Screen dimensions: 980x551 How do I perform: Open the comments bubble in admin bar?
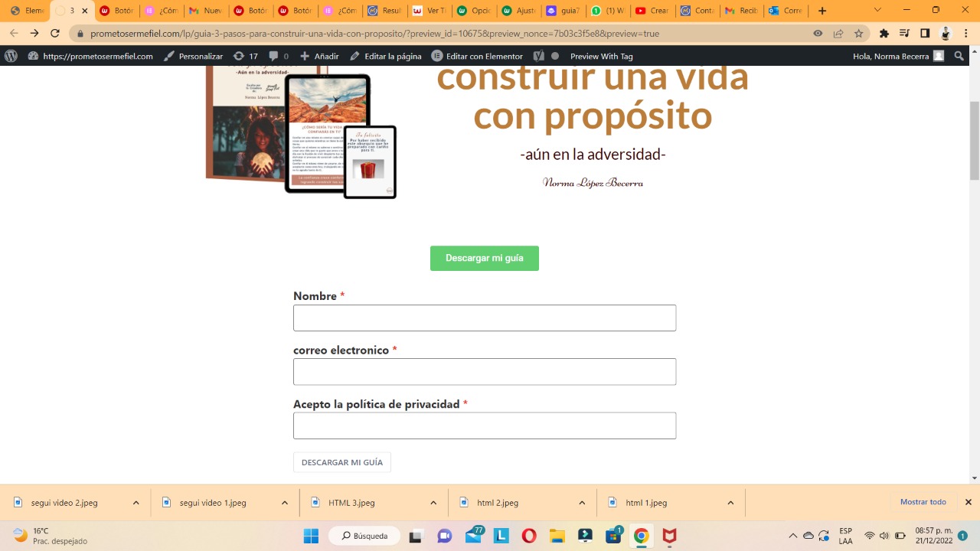[x=279, y=56]
